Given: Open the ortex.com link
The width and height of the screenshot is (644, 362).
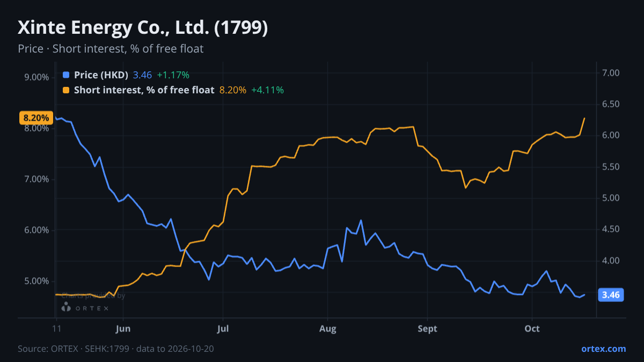Looking at the screenshot, I should tap(603, 349).
